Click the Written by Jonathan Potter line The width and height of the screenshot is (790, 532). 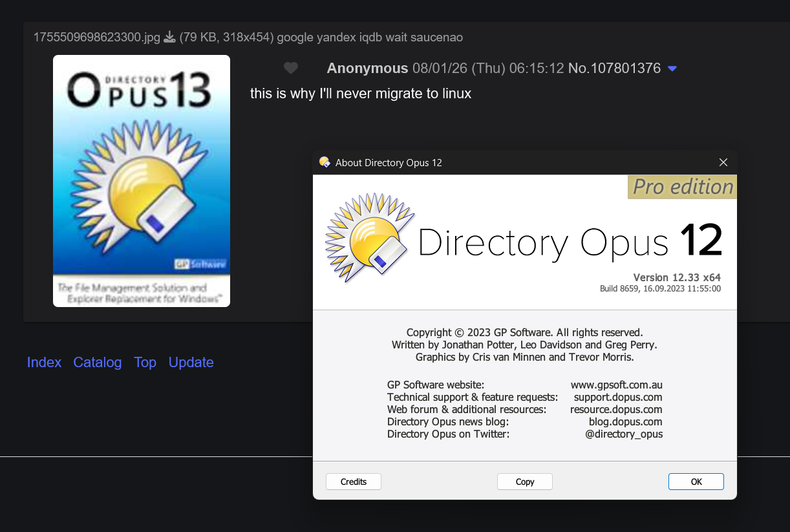pos(524,345)
